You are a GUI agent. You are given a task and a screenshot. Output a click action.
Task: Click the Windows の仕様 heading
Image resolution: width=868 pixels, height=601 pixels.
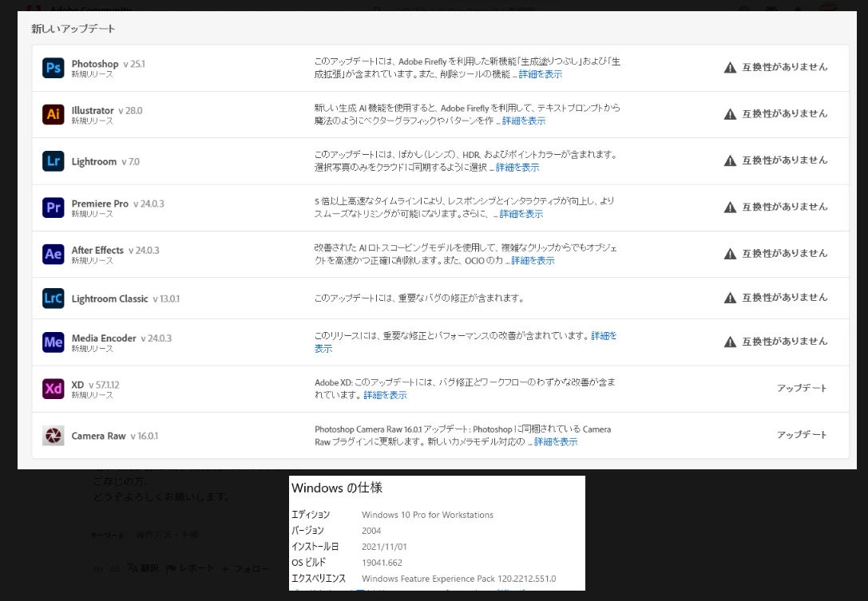point(337,488)
